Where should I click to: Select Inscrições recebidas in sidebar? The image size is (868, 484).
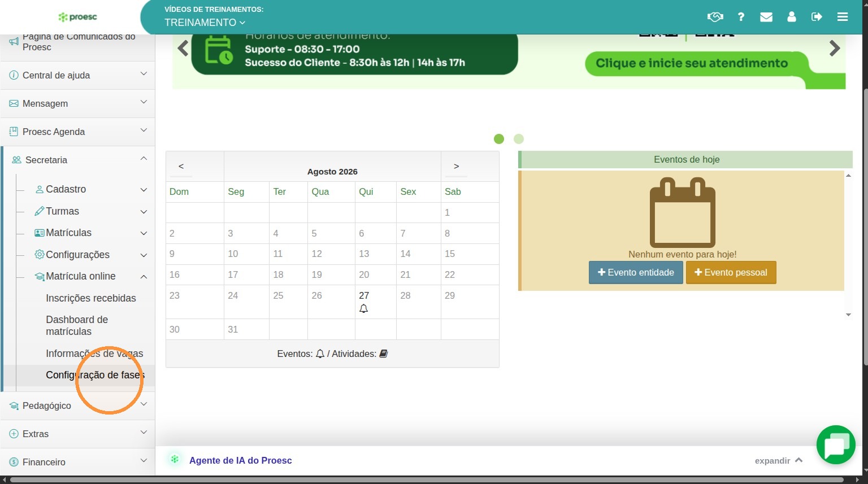click(x=91, y=298)
